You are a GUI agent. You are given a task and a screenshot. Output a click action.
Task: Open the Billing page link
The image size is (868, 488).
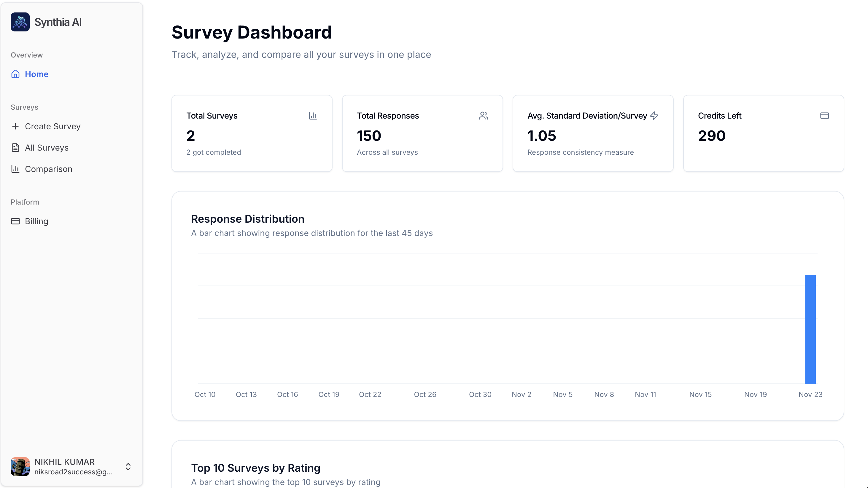tap(36, 221)
